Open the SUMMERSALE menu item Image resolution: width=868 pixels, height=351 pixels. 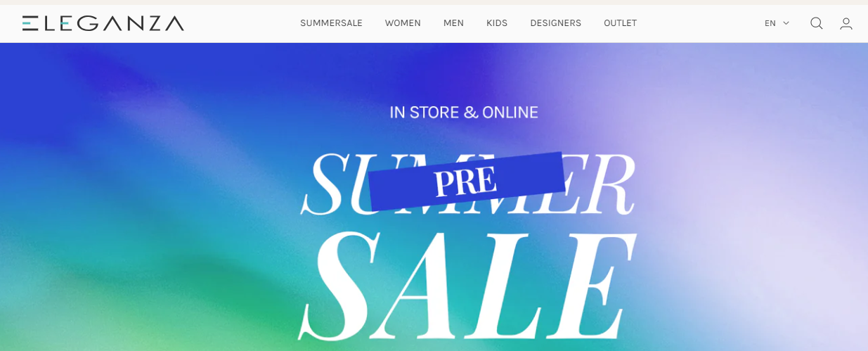coord(331,23)
